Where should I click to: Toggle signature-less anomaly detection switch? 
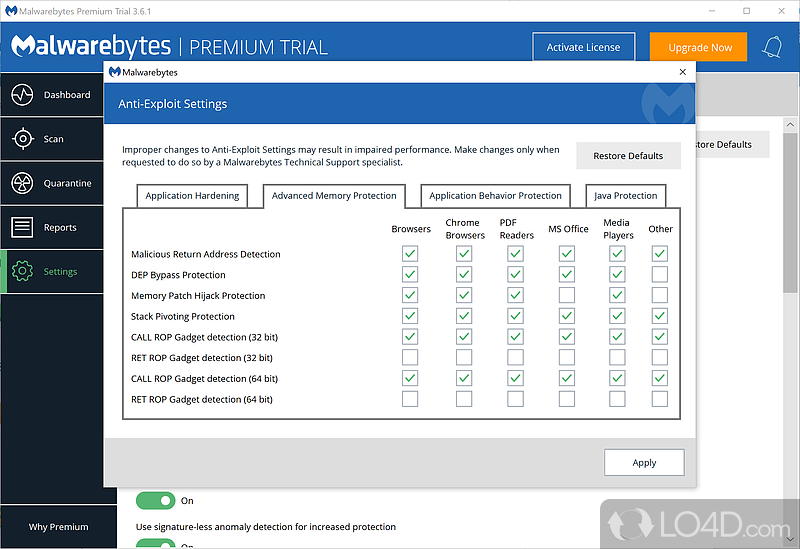coord(155,543)
